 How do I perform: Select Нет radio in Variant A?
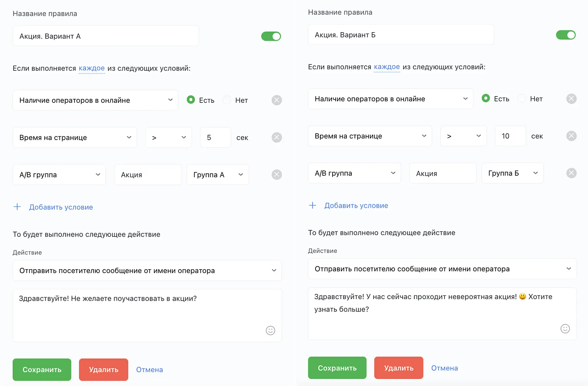(x=227, y=100)
